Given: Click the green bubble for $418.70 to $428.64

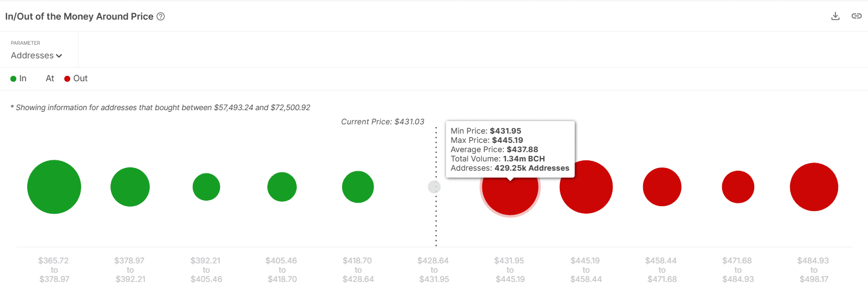Looking at the screenshot, I should [358, 187].
